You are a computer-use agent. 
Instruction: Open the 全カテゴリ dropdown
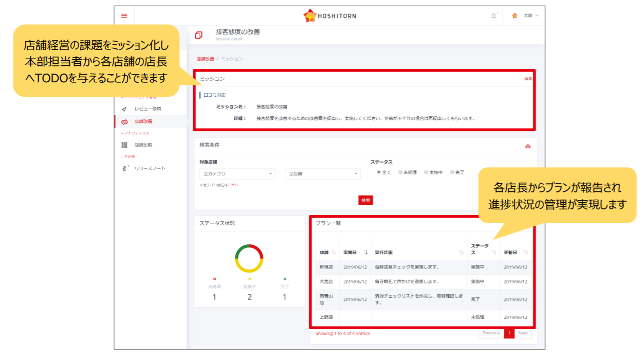[237, 174]
